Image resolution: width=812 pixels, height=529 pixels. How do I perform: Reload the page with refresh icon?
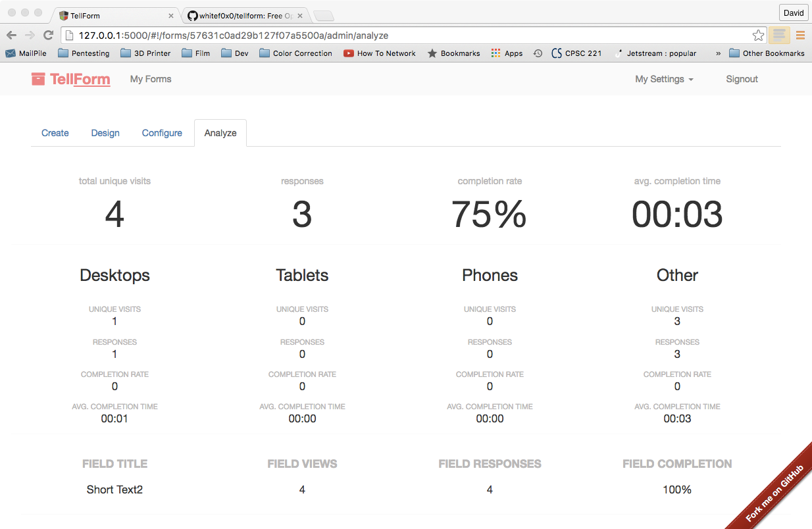click(48, 36)
